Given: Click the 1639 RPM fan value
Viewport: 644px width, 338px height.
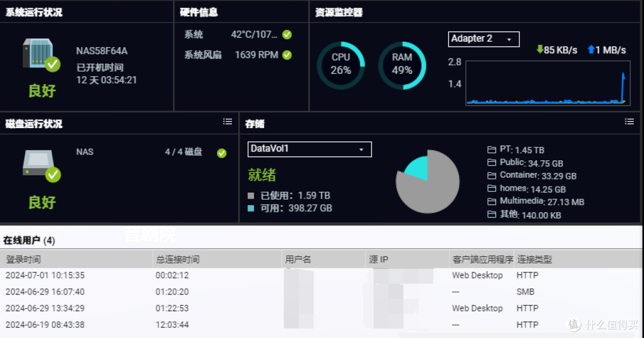Looking at the screenshot, I should tap(256, 55).
